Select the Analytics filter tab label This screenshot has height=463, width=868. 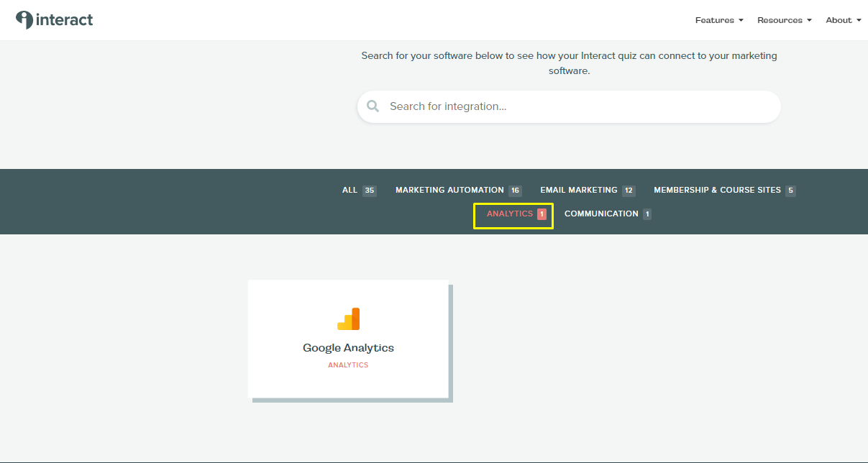tap(509, 214)
